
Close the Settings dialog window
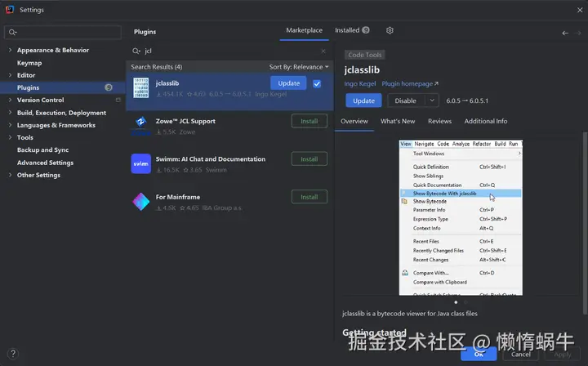click(x=580, y=10)
